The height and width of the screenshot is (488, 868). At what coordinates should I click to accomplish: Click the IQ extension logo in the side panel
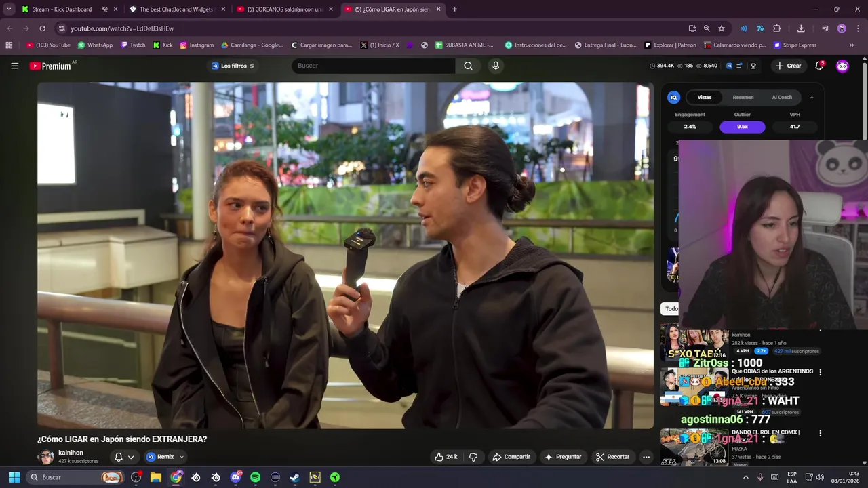coord(674,97)
